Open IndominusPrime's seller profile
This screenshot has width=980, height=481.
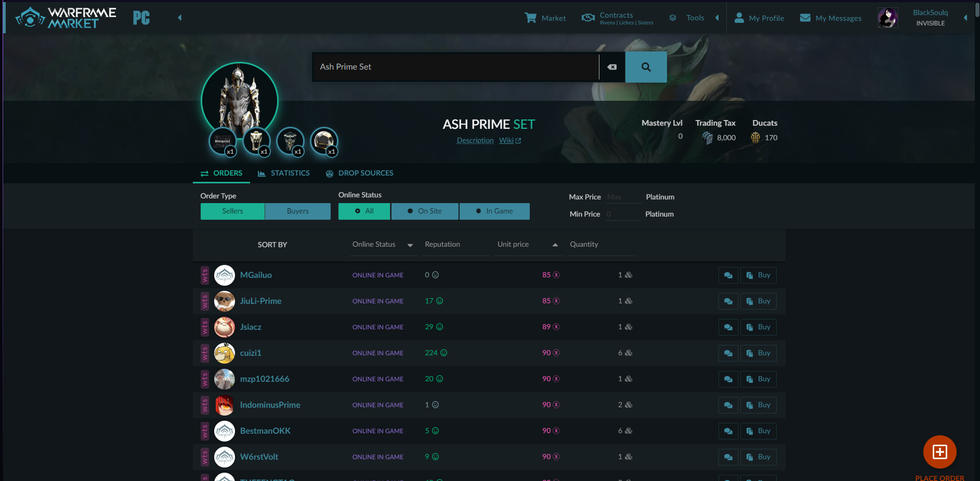pyautogui.click(x=270, y=405)
